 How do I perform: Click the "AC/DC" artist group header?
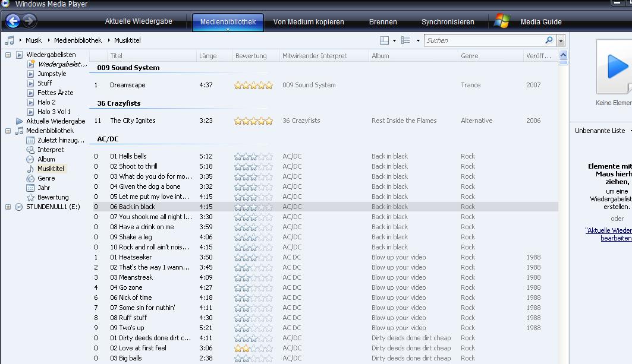click(x=108, y=139)
